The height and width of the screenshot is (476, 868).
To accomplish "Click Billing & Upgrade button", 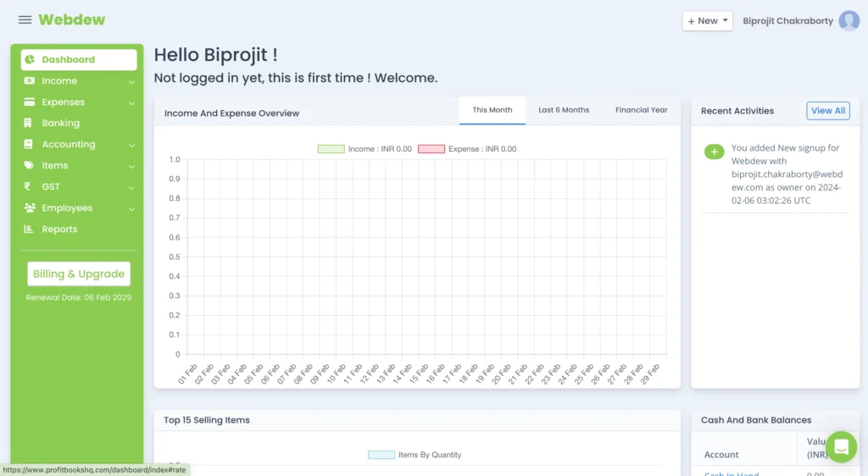I will coord(79,274).
